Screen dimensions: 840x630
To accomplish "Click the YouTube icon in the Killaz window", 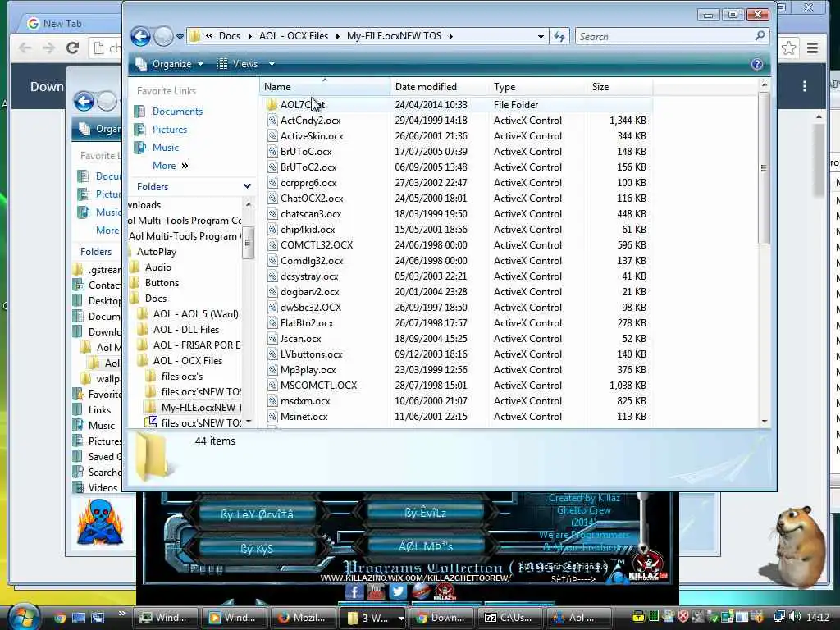I will coord(376,591).
